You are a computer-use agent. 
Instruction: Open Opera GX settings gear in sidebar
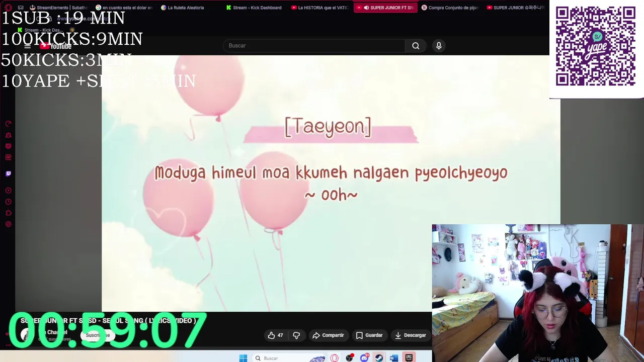point(8,224)
